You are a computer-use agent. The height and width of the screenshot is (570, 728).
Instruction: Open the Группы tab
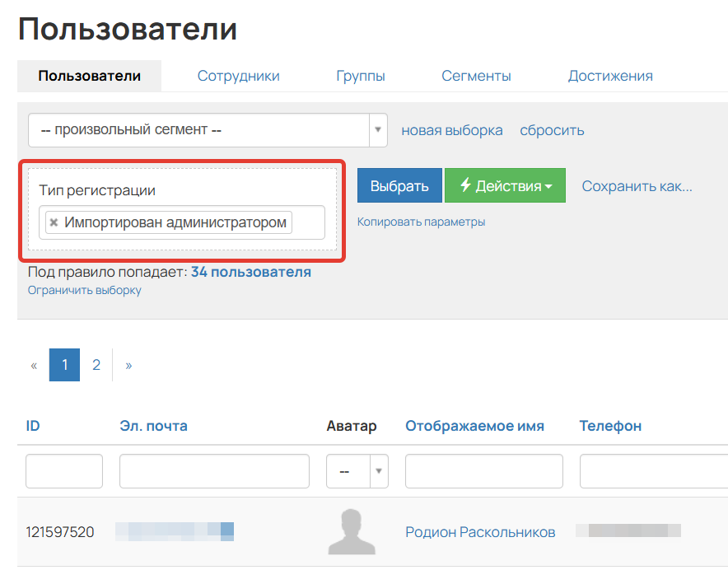point(360,75)
